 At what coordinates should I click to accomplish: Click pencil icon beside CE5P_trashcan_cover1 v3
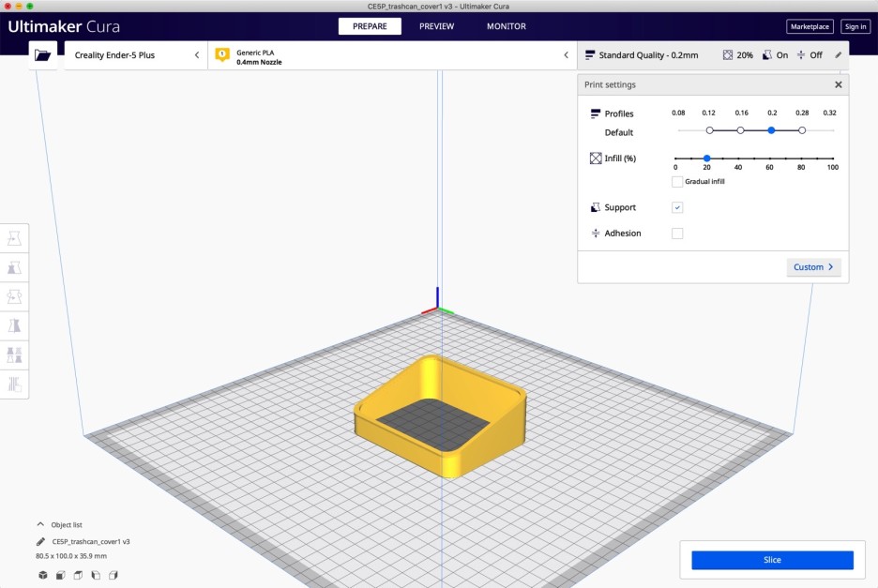pos(40,541)
